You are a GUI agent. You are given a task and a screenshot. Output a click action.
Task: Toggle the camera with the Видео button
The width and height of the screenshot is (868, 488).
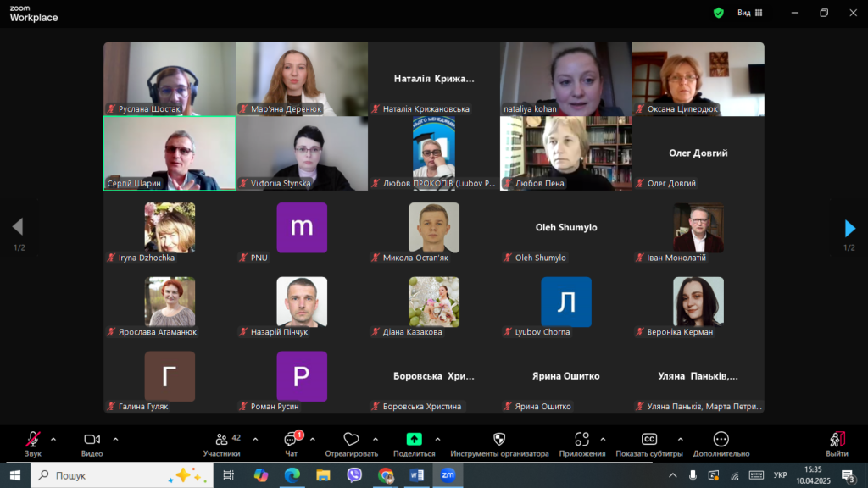click(x=92, y=440)
